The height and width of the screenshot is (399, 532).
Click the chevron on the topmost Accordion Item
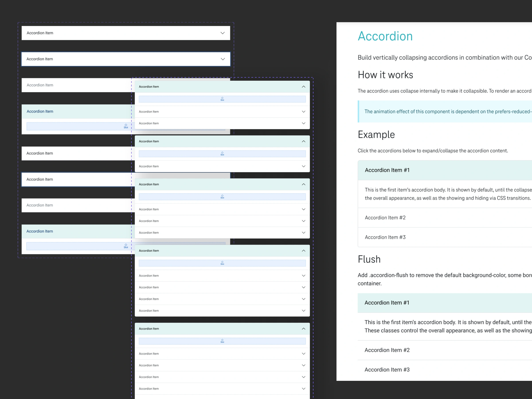[x=222, y=33]
